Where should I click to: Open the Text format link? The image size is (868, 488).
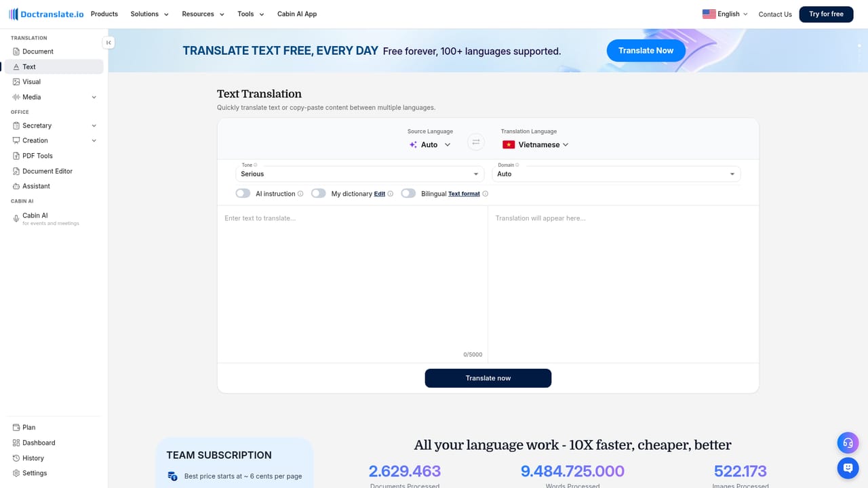click(x=464, y=194)
